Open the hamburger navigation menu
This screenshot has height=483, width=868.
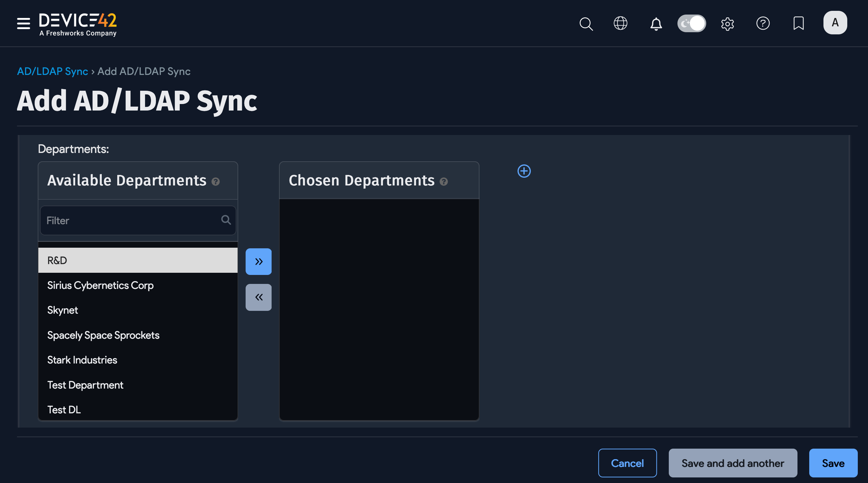pyautogui.click(x=23, y=23)
